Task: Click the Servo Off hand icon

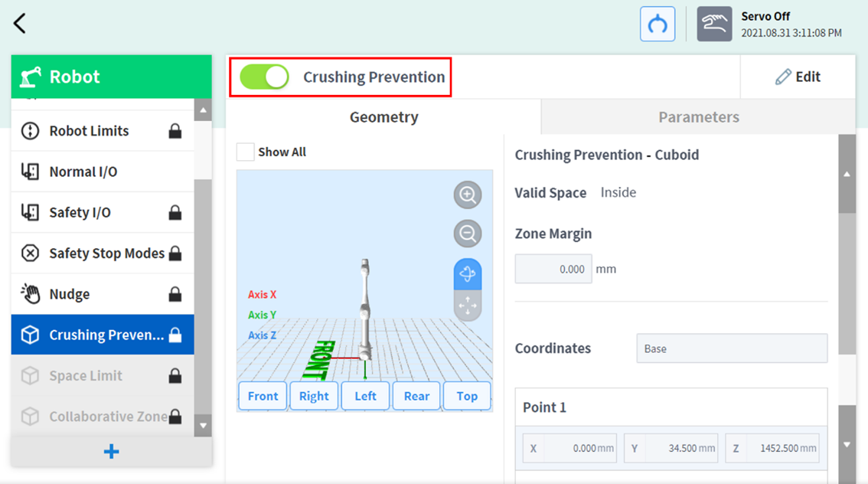Action: [x=713, y=24]
